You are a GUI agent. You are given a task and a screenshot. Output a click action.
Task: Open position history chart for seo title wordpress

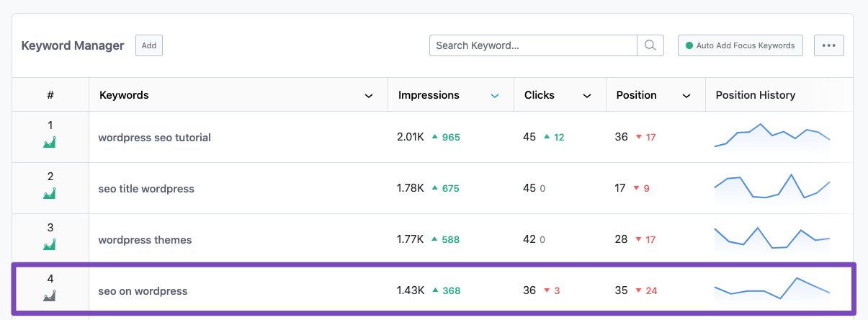772,187
